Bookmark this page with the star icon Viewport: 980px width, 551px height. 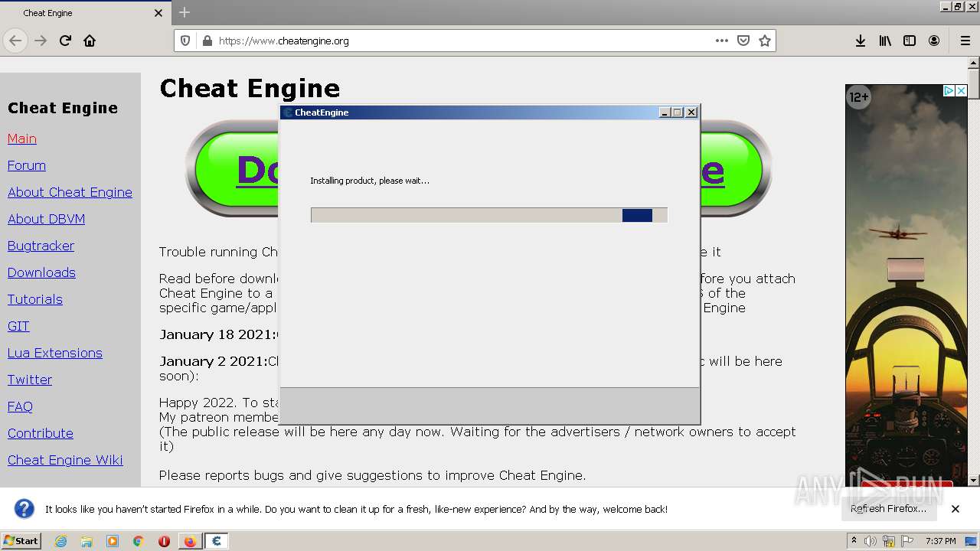coord(765,41)
